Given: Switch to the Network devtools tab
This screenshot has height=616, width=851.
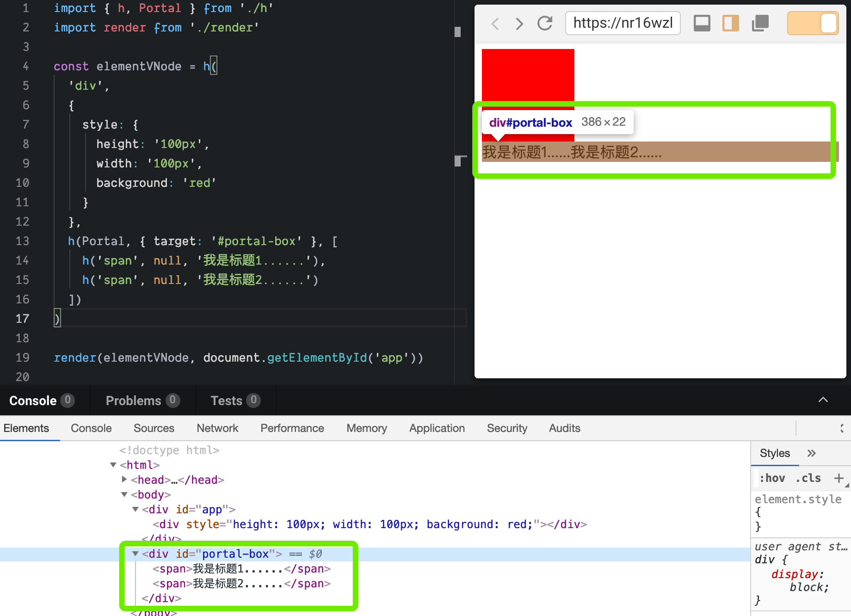Looking at the screenshot, I should point(217,428).
